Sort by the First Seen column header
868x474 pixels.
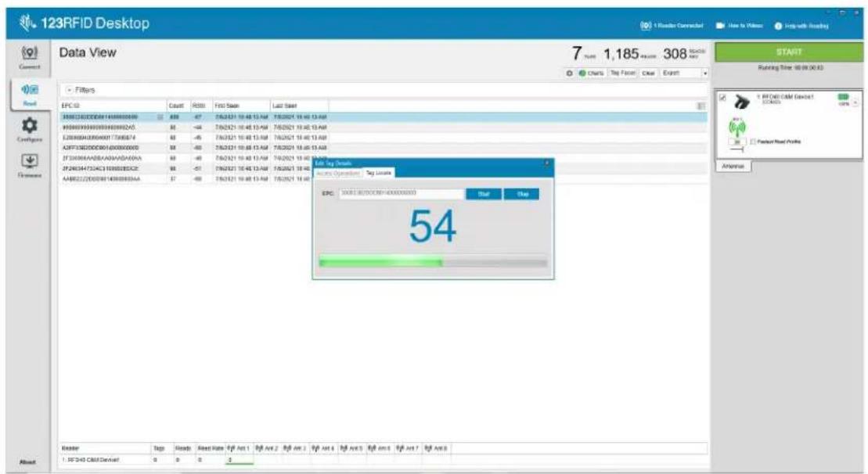tap(241, 106)
